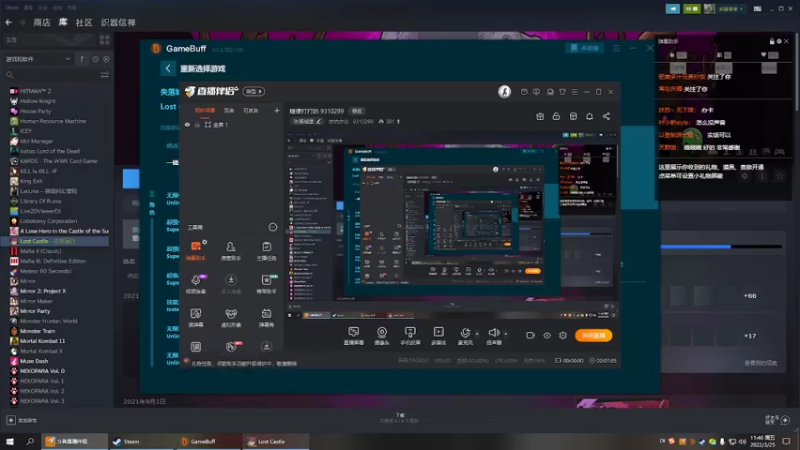Click the Ps tool icon with red badge
The image size is (800, 450).
pos(231,347)
